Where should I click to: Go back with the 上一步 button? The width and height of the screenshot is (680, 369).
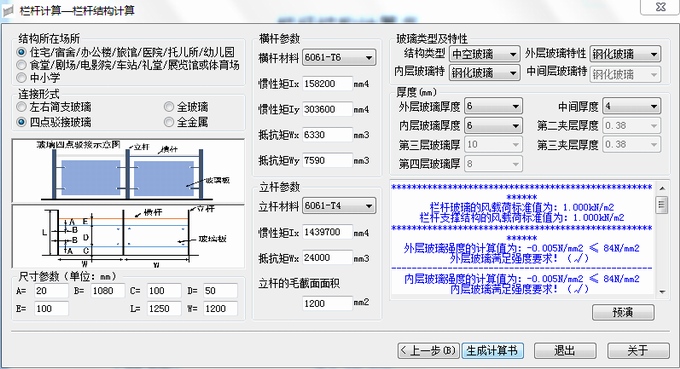pyautogui.click(x=428, y=350)
